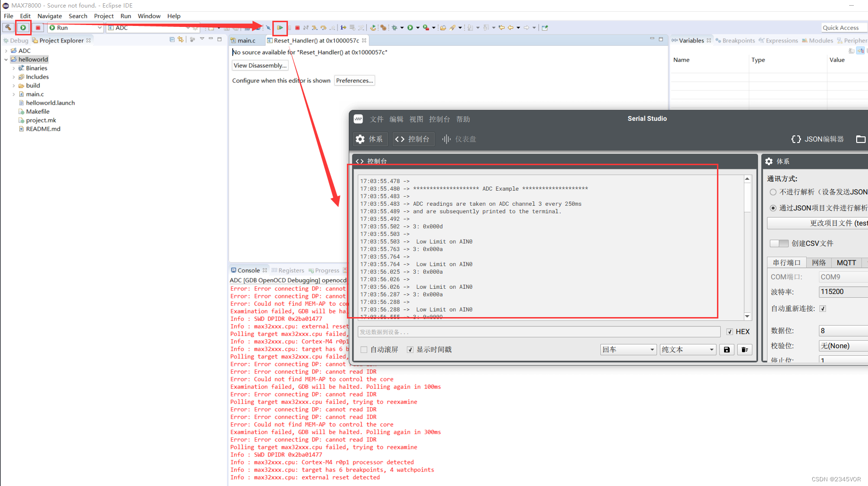The width and height of the screenshot is (868, 486).
Task: Click the red Stop button in launch bar
Action: [38, 28]
